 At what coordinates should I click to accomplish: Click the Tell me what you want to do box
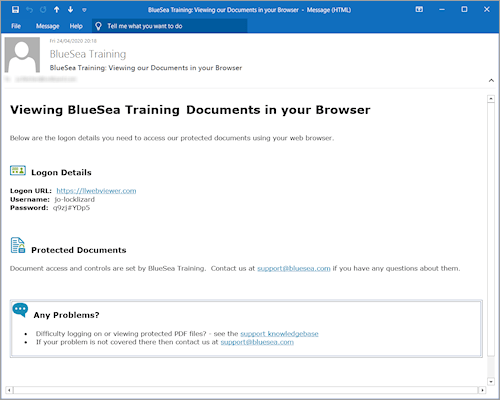(170, 26)
